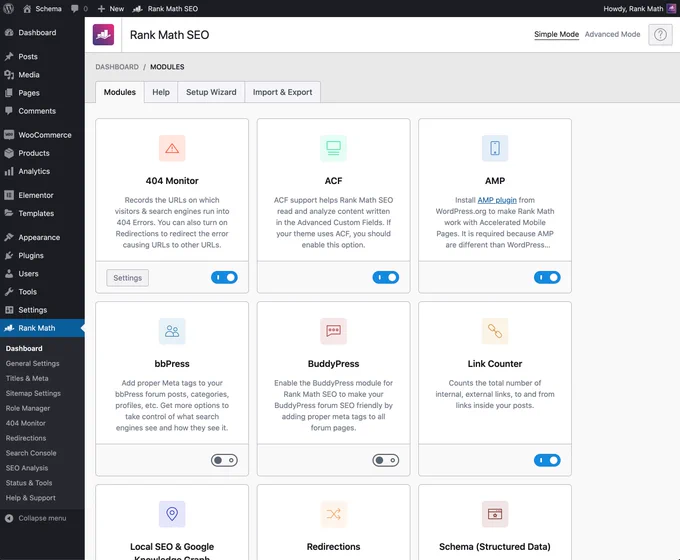Click the Products box icon
The image size is (680, 560).
pyautogui.click(x=9, y=153)
